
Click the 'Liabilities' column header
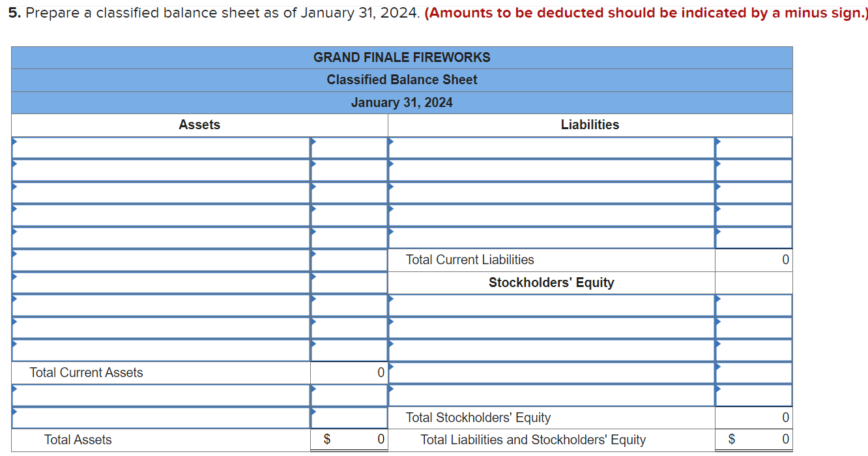point(590,125)
